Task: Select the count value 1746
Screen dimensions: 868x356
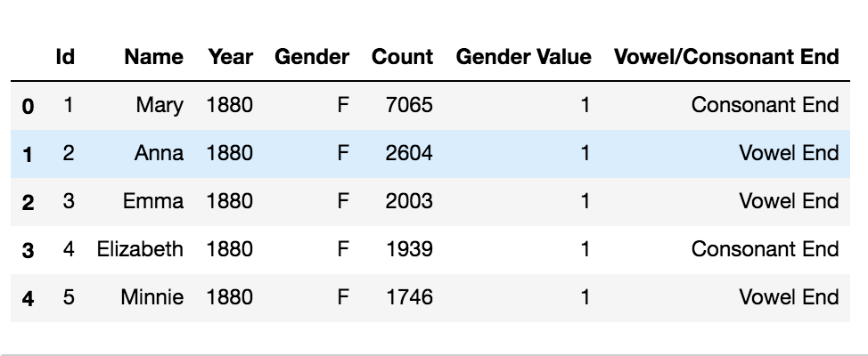Action: pyautogui.click(x=409, y=297)
